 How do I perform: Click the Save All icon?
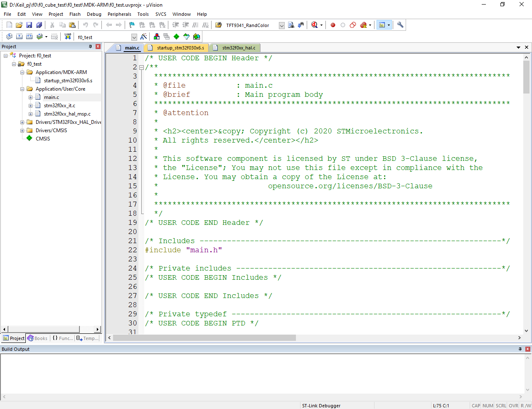[x=39, y=25]
